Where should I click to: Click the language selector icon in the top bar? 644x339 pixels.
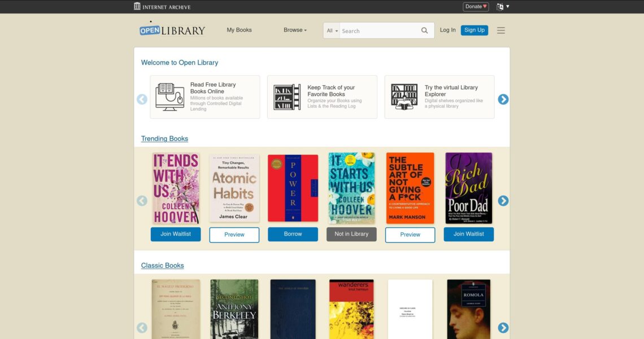coord(500,7)
